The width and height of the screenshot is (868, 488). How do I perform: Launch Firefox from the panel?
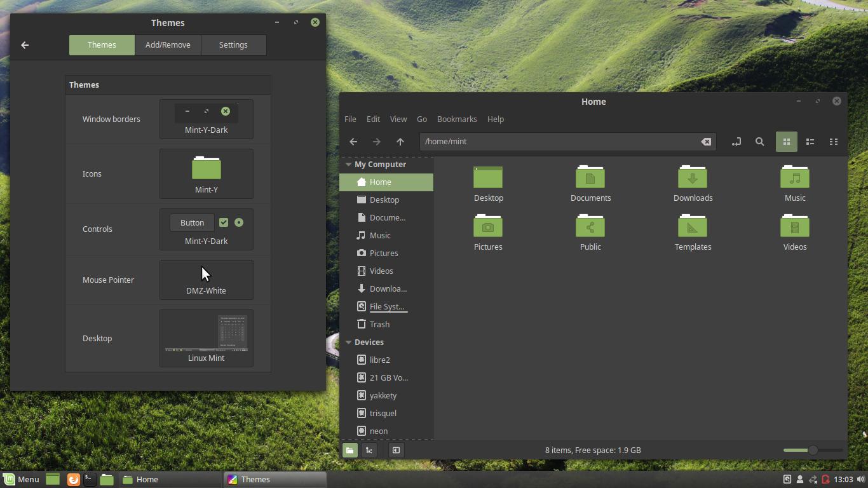pos(74,480)
